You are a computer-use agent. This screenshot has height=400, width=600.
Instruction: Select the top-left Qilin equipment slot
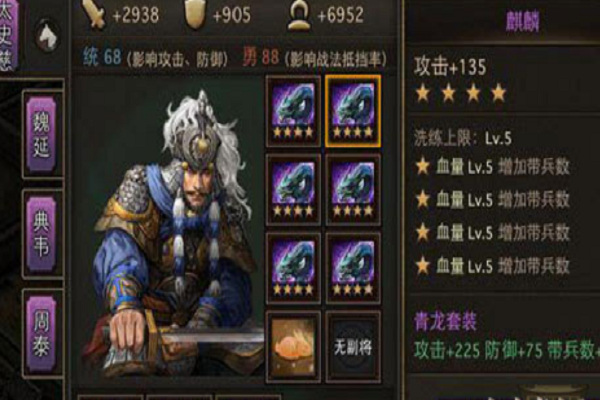(293, 111)
